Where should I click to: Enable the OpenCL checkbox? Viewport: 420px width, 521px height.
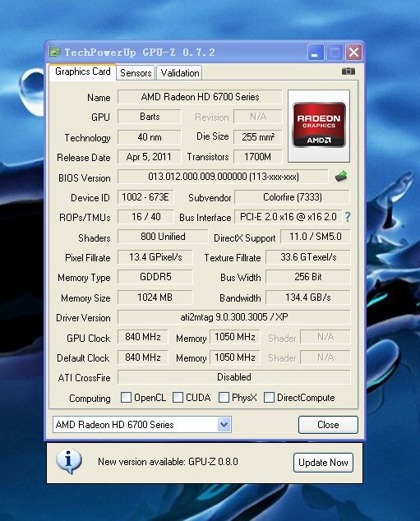coord(126,397)
